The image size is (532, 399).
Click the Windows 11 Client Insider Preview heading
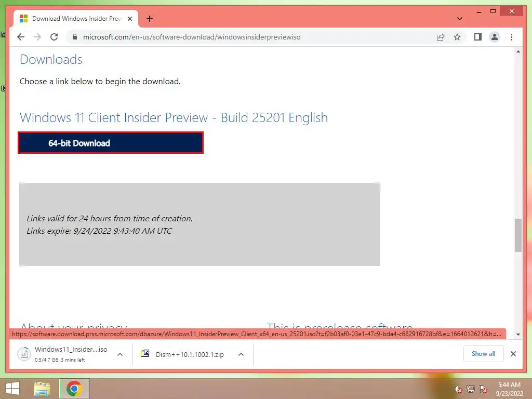point(174,117)
